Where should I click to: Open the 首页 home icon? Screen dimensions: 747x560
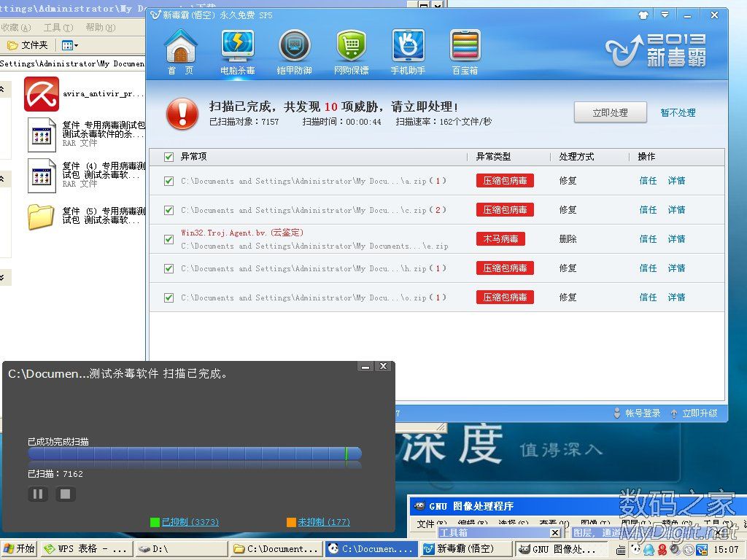(x=181, y=51)
